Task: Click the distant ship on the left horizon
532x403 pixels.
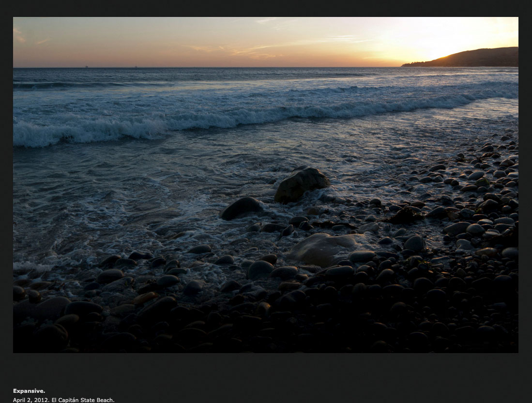Action: click(x=86, y=66)
